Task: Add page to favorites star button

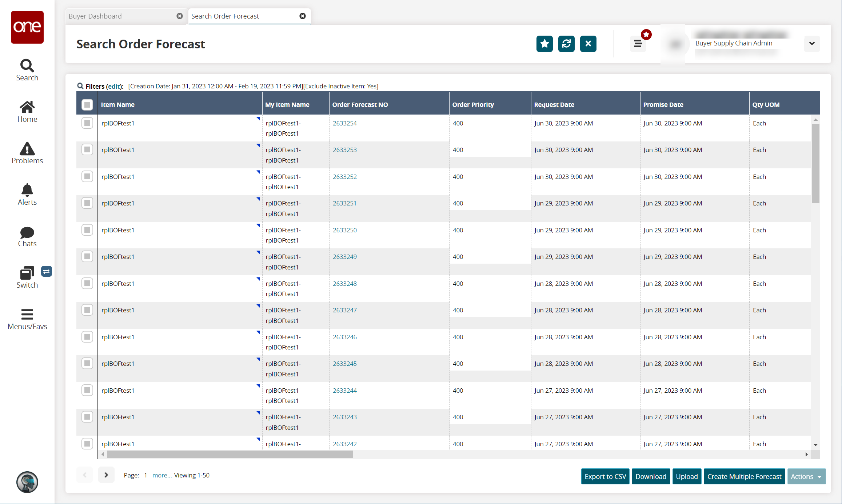Action: click(544, 44)
